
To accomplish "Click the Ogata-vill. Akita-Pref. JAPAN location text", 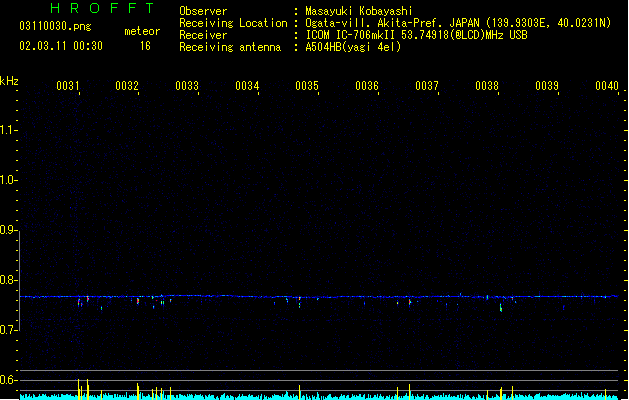I will 458,23.
